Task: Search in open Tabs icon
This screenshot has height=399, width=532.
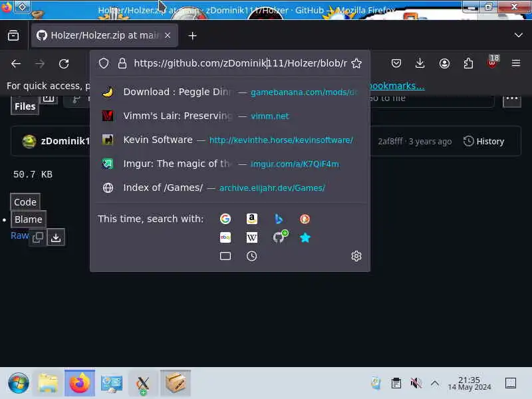Action: click(x=225, y=256)
